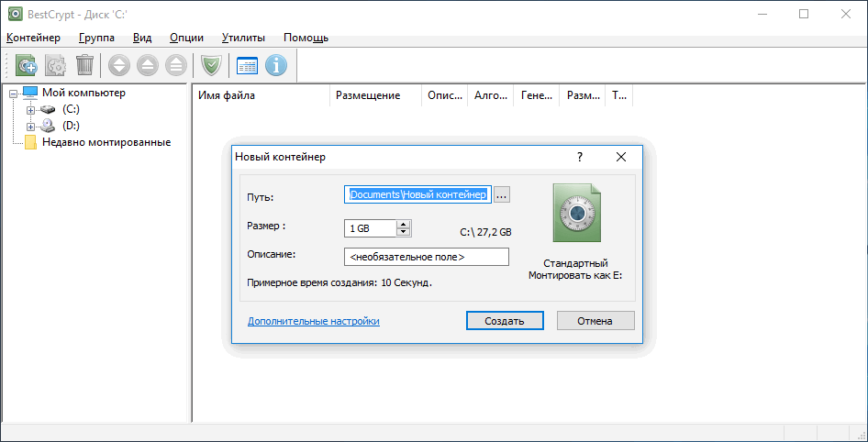
Task: Click the Создать button
Action: [505, 321]
